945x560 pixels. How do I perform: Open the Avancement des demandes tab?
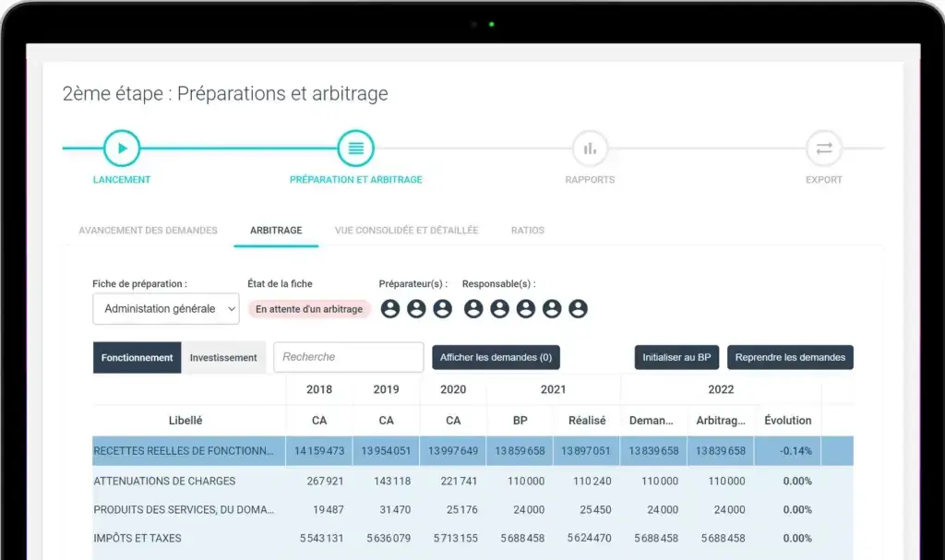point(148,231)
